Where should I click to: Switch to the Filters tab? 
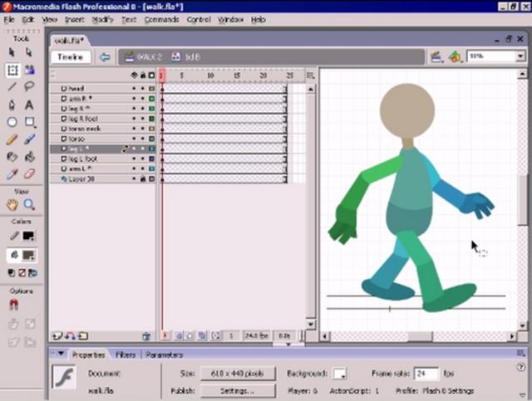coord(126,355)
